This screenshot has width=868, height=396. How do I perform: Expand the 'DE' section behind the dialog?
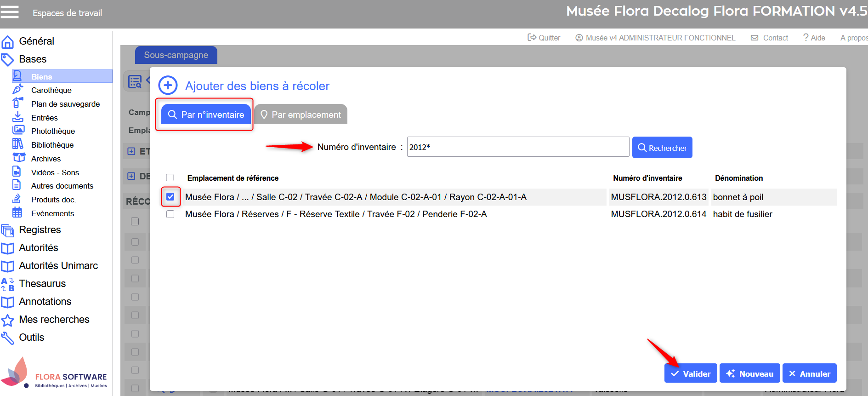131,176
